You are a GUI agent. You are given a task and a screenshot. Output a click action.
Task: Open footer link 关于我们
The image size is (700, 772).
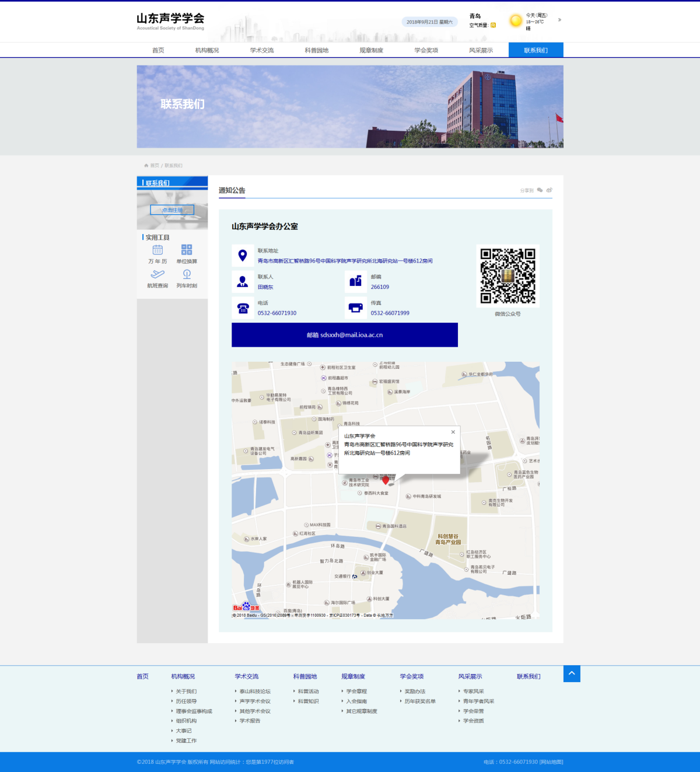[x=186, y=691]
